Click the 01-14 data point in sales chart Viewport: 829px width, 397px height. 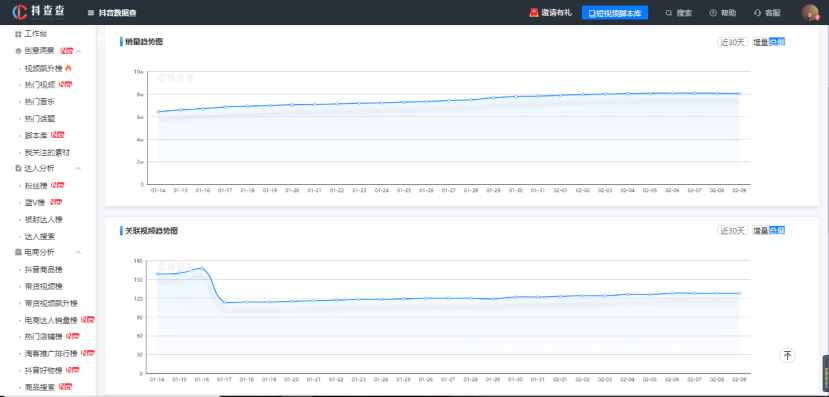click(x=158, y=112)
